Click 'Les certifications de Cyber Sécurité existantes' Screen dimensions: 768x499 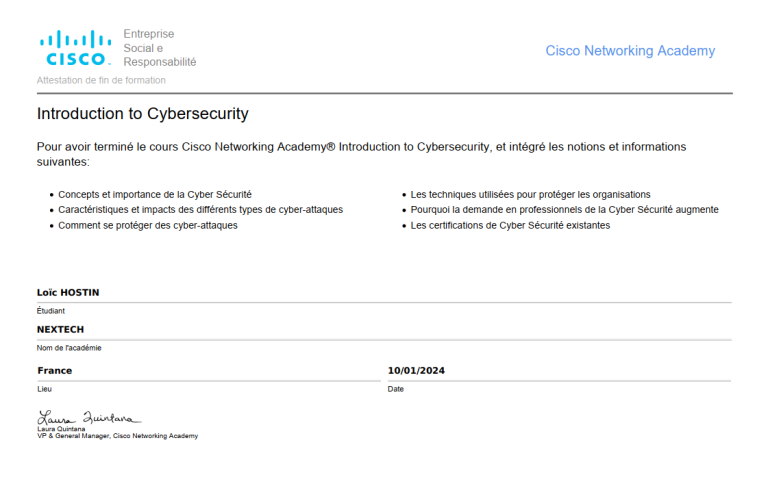click(510, 225)
